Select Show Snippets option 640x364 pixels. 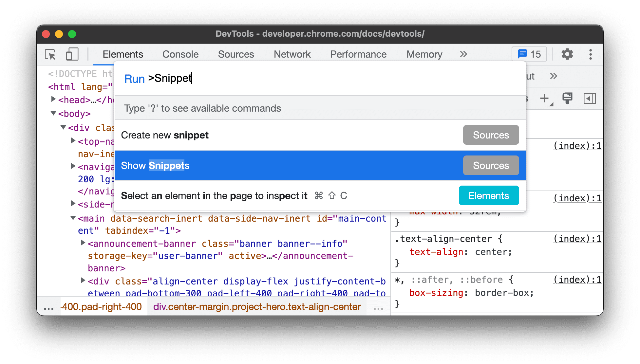click(x=155, y=166)
